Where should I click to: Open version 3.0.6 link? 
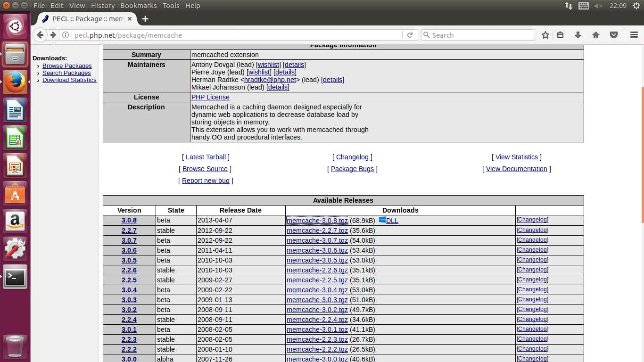click(129, 250)
